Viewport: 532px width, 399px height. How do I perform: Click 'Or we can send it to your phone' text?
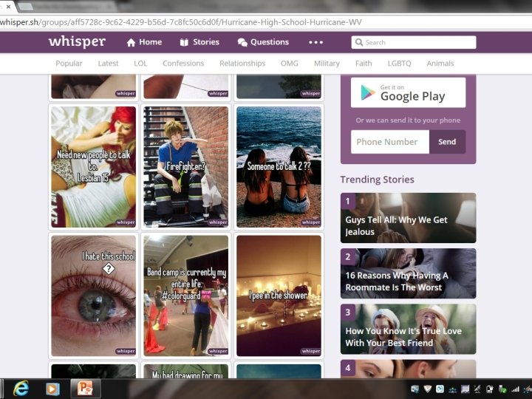pos(408,120)
